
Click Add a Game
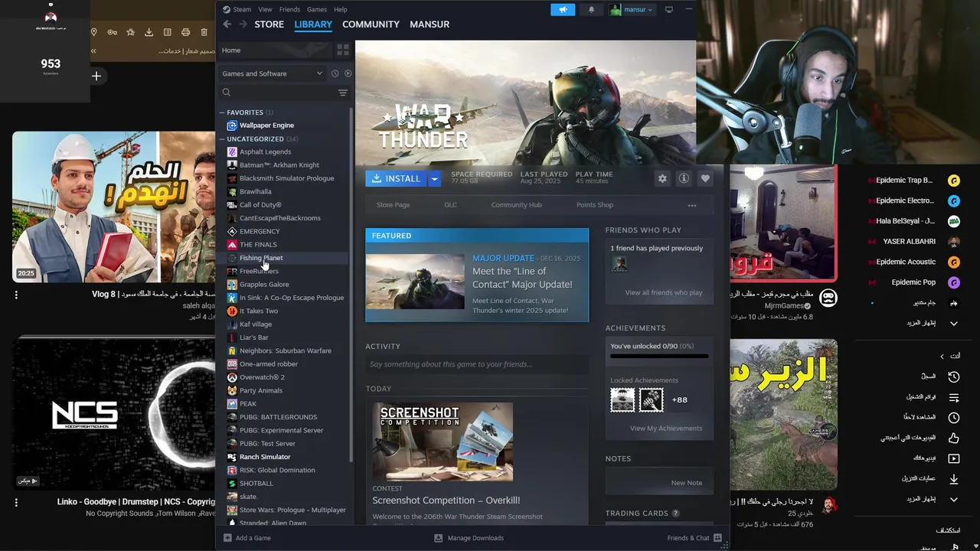coord(247,538)
